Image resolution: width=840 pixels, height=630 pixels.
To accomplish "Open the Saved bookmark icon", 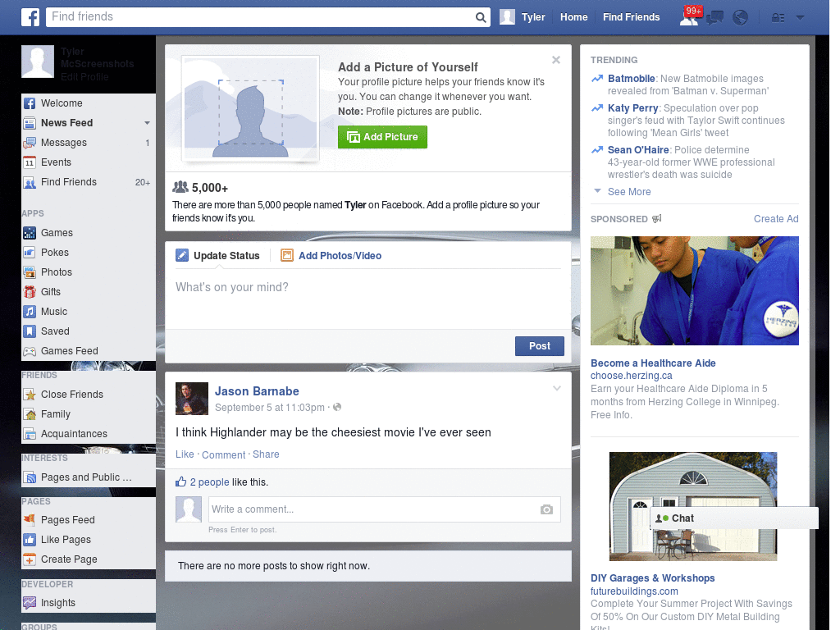I will tap(30, 331).
